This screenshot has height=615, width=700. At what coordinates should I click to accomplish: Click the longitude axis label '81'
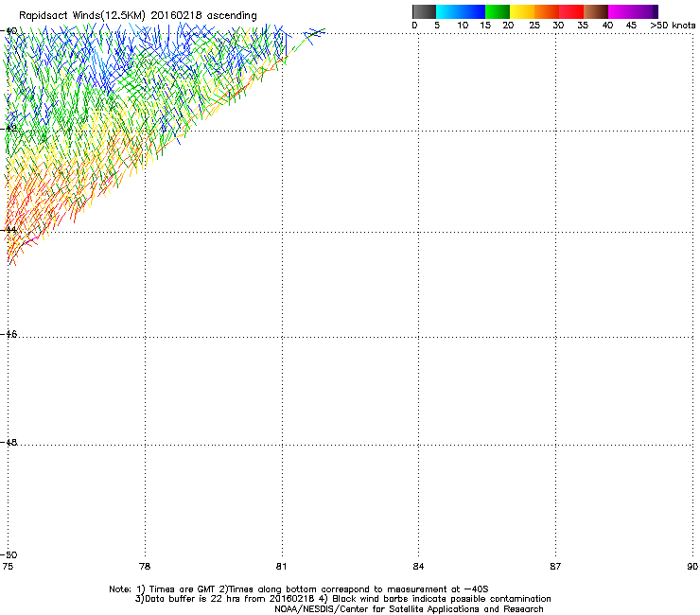click(281, 567)
